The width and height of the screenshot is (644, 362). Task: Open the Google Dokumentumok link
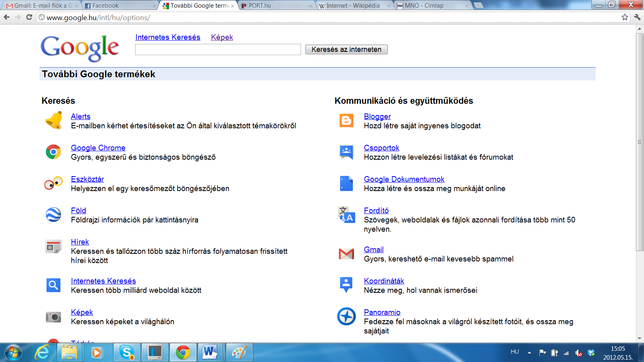click(404, 179)
